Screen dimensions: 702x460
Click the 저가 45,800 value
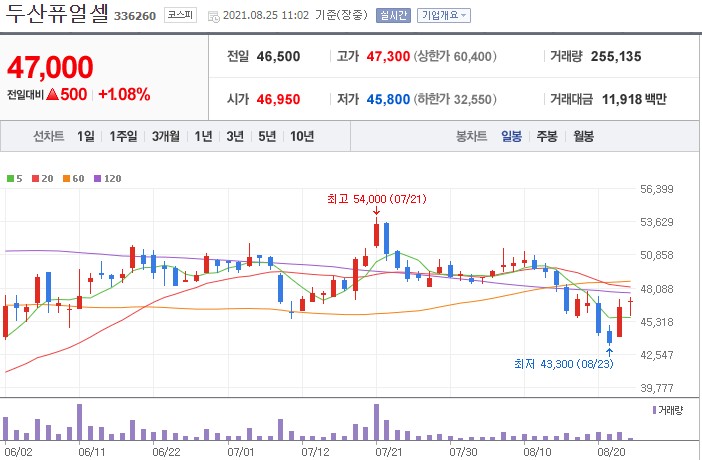pyautogui.click(x=388, y=99)
